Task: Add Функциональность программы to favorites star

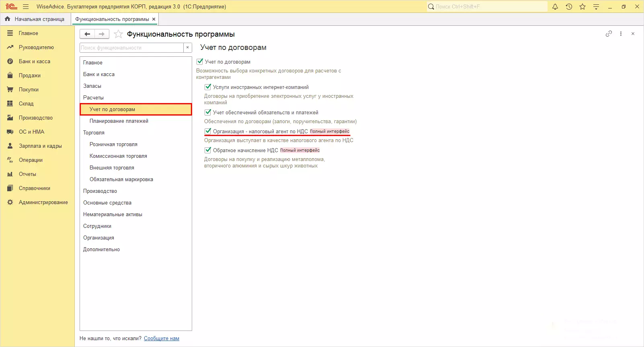Action: pos(118,34)
